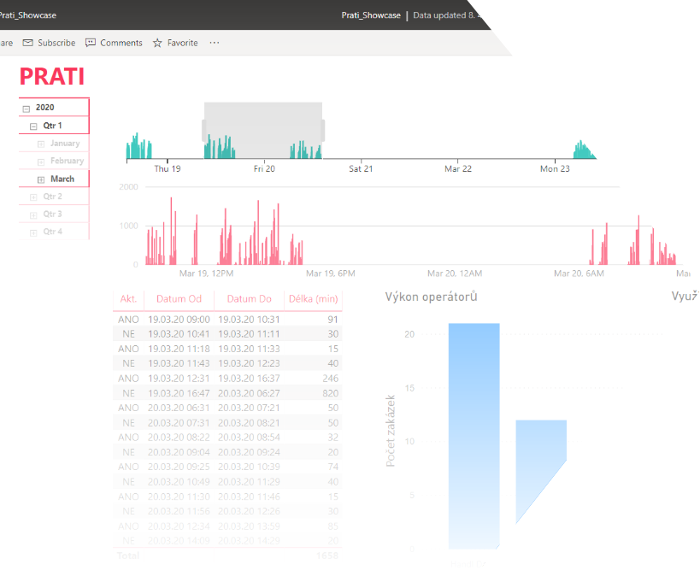Screen dimensions: 700x588
Task: Select Qtr 4 in the slicer
Action: click(52, 232)
